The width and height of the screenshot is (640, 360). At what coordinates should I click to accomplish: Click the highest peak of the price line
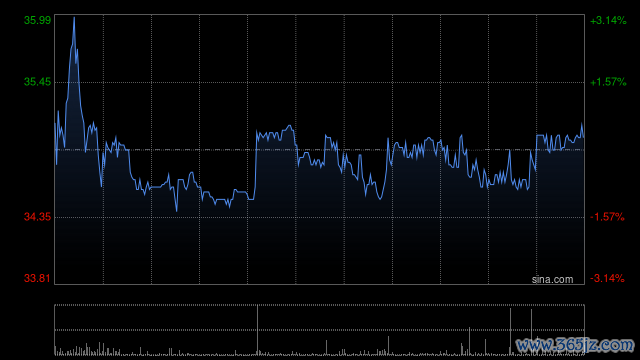74,18
